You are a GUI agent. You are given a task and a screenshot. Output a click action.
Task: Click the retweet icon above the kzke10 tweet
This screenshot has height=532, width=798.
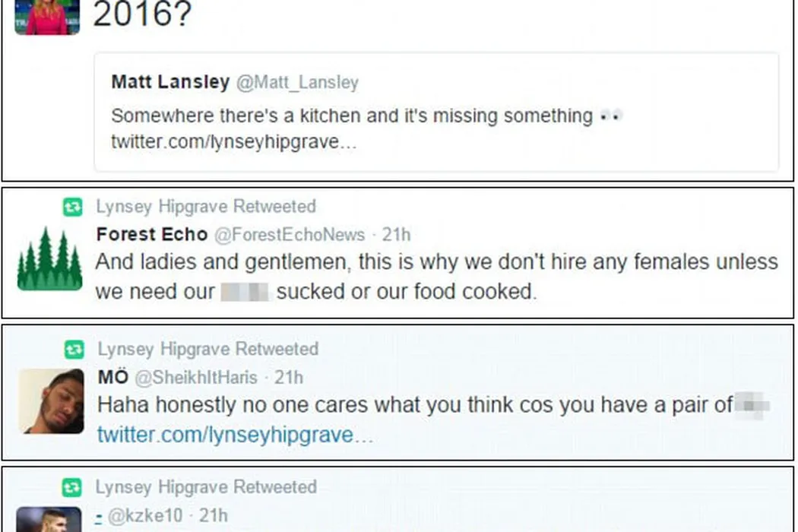pyautogui.click(x=71, y=487)
